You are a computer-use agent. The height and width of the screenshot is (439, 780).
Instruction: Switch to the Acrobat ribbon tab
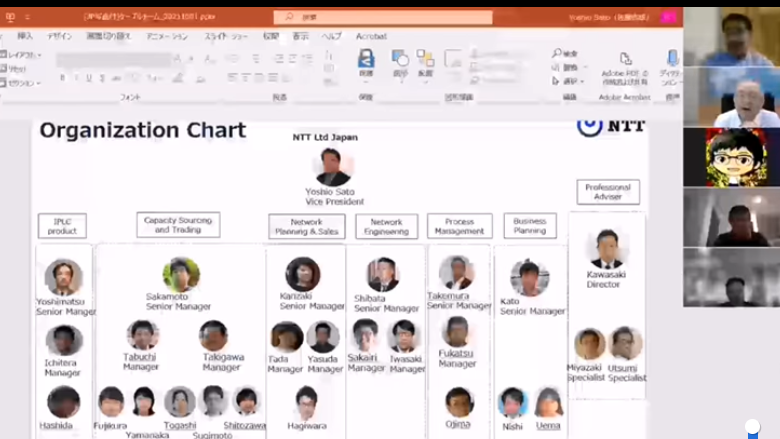click(370, 36)
